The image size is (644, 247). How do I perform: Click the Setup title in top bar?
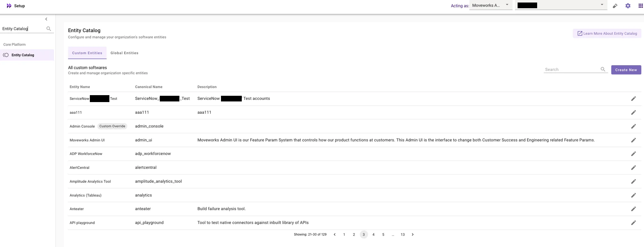coord(20,6)
